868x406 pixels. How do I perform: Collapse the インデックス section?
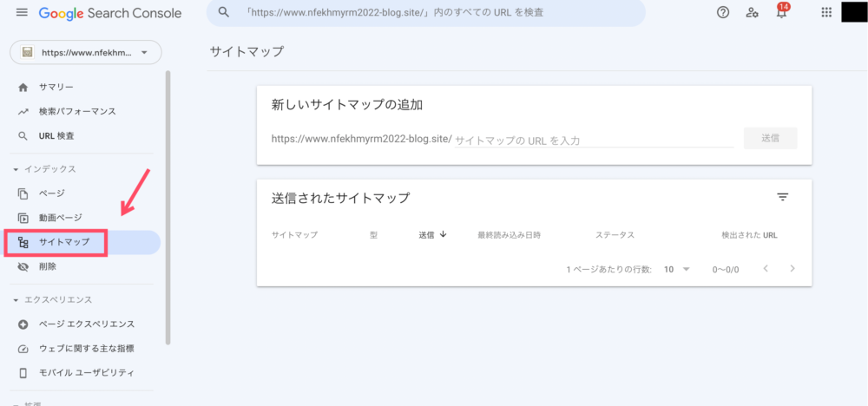pyautogui.click(x=44, y=169)
